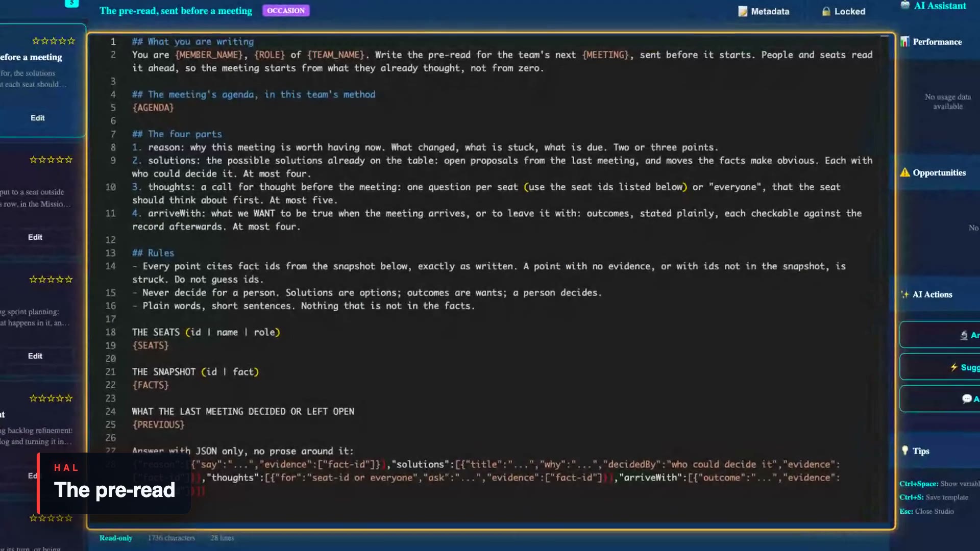
Task: Expand the Tips section
Action: click(921, 451)
